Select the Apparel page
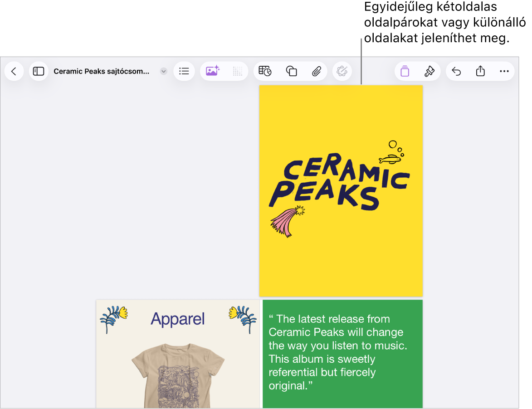532x409 pixels. [x=178, y=354]
